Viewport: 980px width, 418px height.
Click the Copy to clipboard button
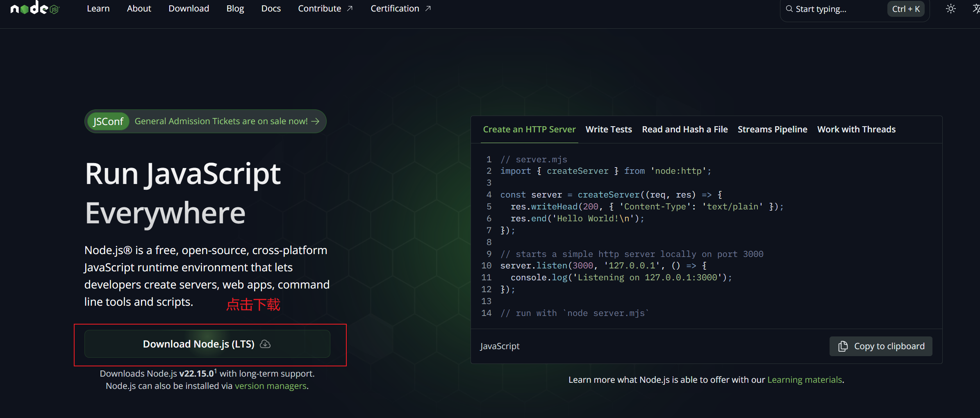881,346
